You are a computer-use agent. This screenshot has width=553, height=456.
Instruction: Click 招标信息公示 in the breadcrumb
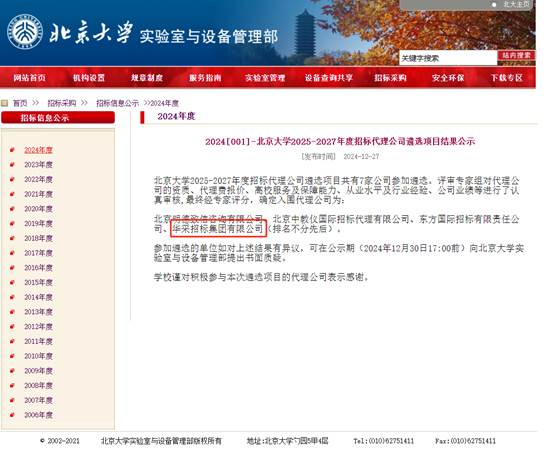117,103
